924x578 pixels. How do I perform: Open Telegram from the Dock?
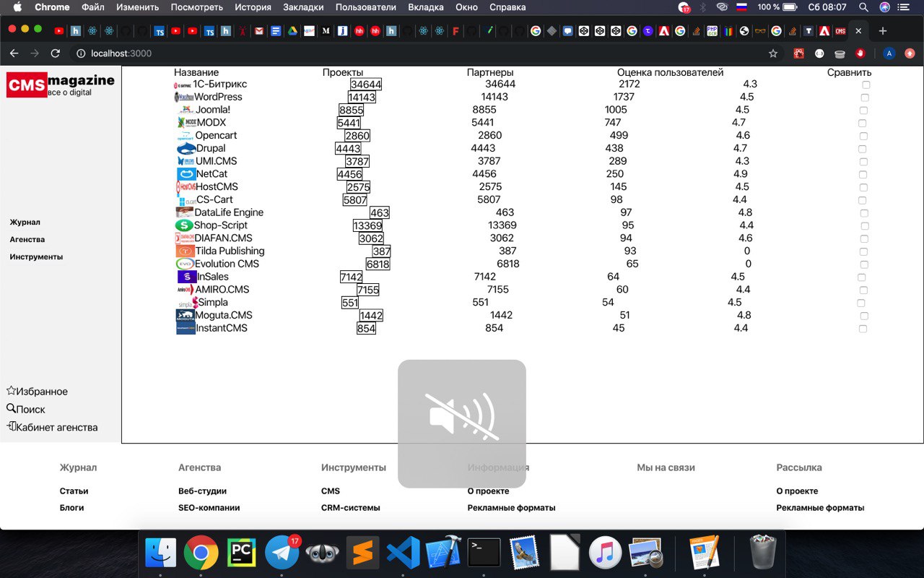tap(282, 553)
